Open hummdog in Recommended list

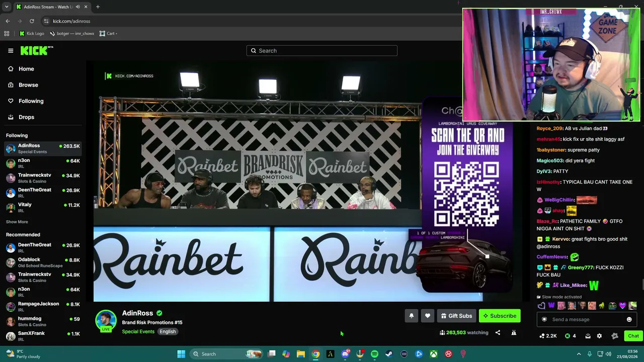pos(43,321)
